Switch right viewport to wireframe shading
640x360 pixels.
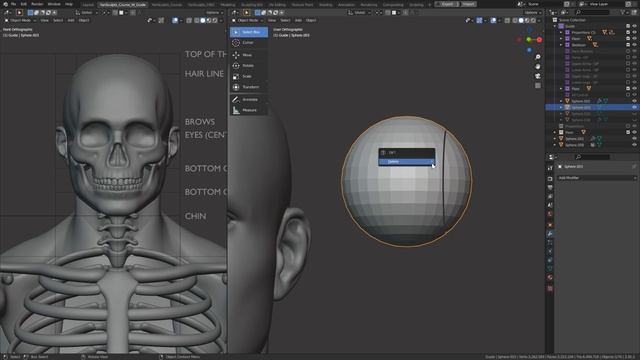click(515, 20)
